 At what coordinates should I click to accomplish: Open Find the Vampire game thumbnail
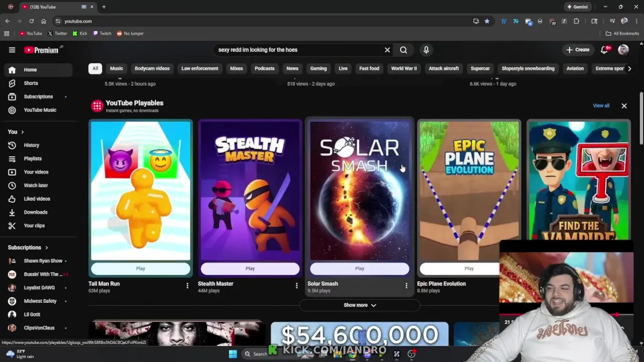pos(579,180)
